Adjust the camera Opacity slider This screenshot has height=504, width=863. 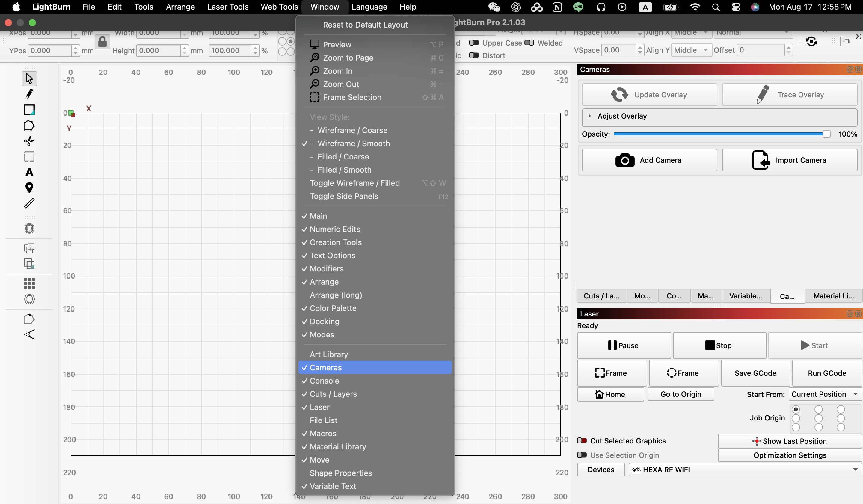point(722,134)
